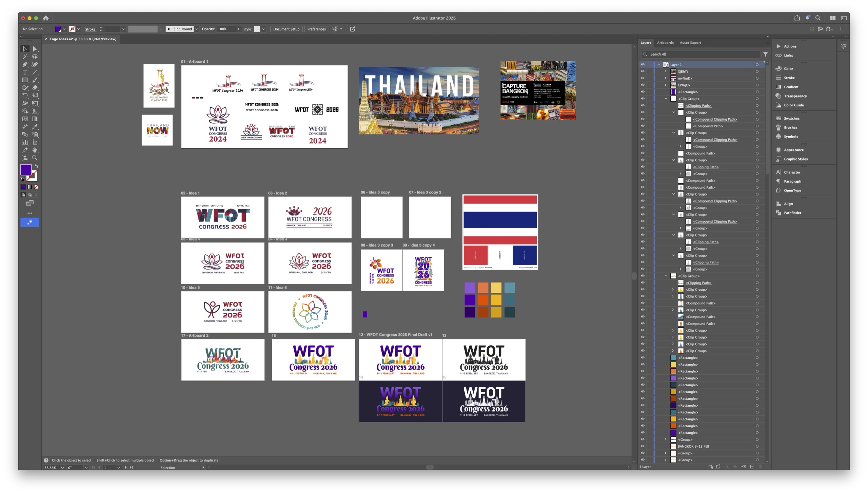Screen dimensions: 868x494
Task: Select the Direct Selection tool
Action: 35,49
